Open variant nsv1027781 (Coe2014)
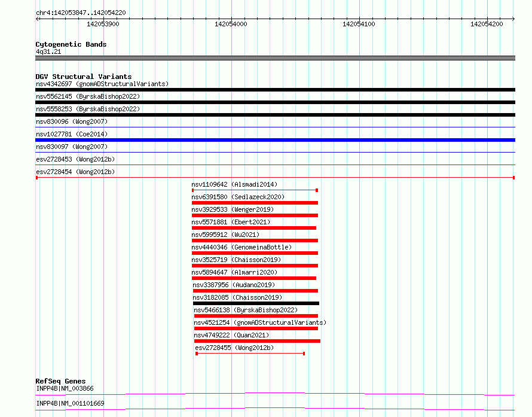 (x=72, y=134)
